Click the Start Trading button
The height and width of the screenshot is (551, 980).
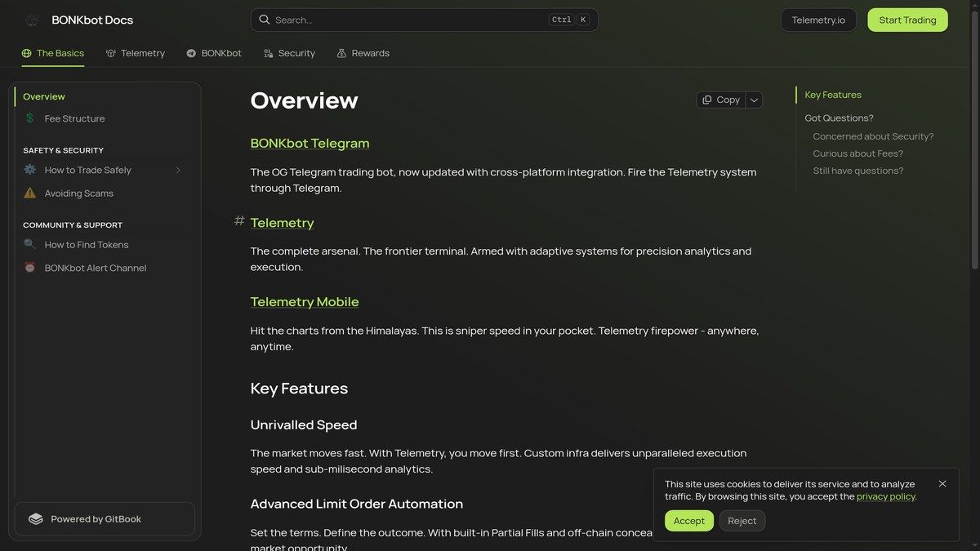coord(906,20)
